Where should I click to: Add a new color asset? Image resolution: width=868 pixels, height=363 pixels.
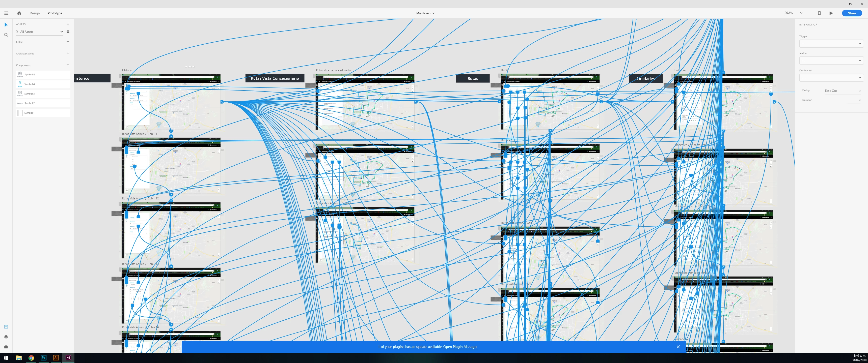tap(68, 42)
